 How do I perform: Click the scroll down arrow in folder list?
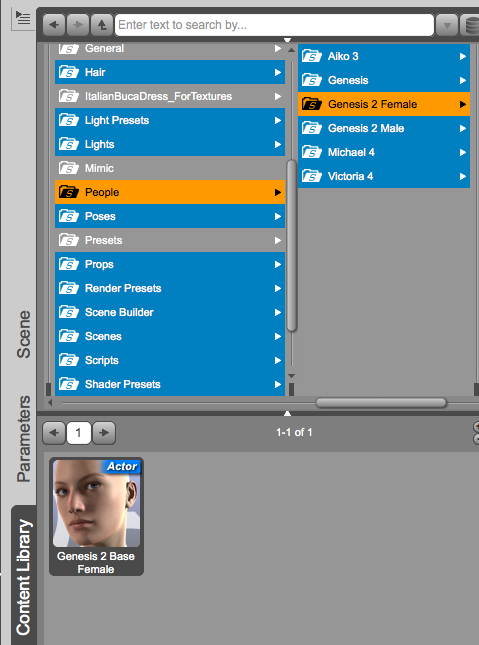(291, 376)
